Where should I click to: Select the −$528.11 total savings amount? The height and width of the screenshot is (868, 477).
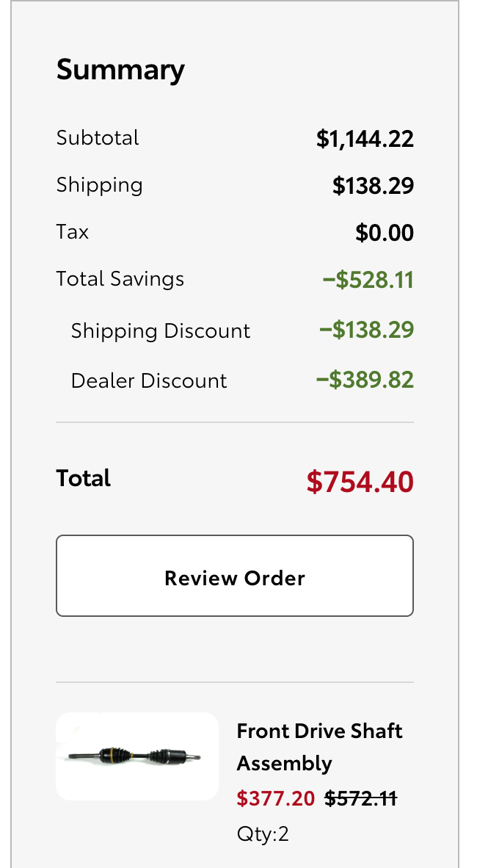tap(368, 280)
